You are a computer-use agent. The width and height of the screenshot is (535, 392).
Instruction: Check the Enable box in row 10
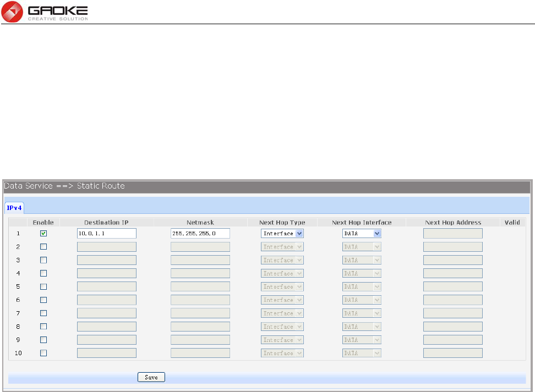pos(43,353)
